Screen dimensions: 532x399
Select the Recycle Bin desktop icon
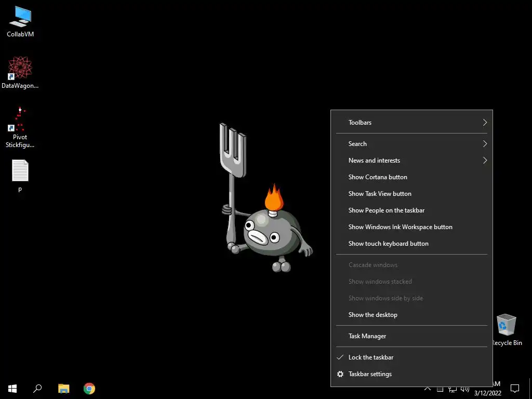[x=507, y=330]
